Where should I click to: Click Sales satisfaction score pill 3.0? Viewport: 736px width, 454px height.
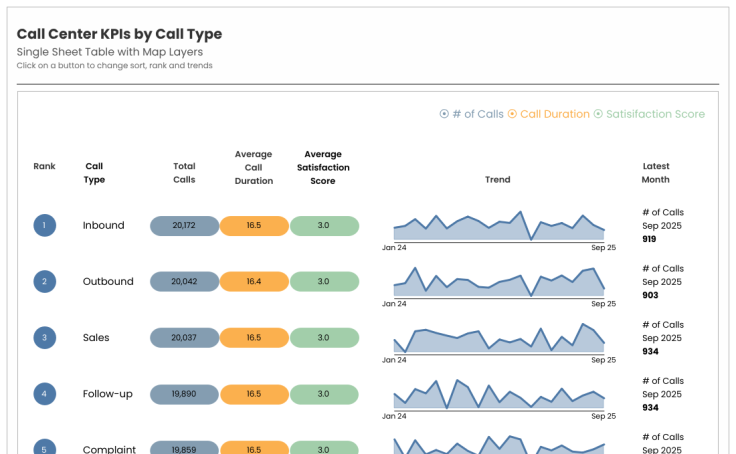coord(324,338)
